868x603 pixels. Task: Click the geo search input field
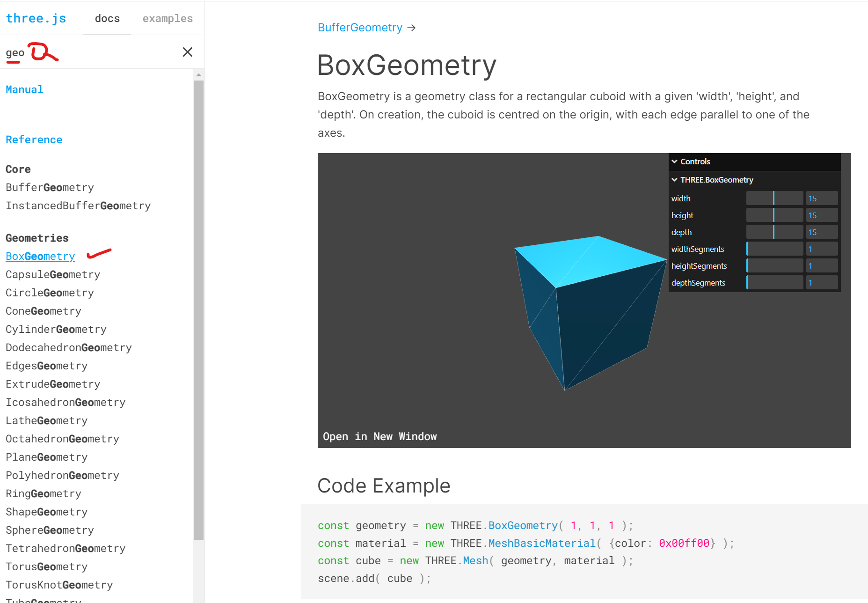(x=91, y=52)
